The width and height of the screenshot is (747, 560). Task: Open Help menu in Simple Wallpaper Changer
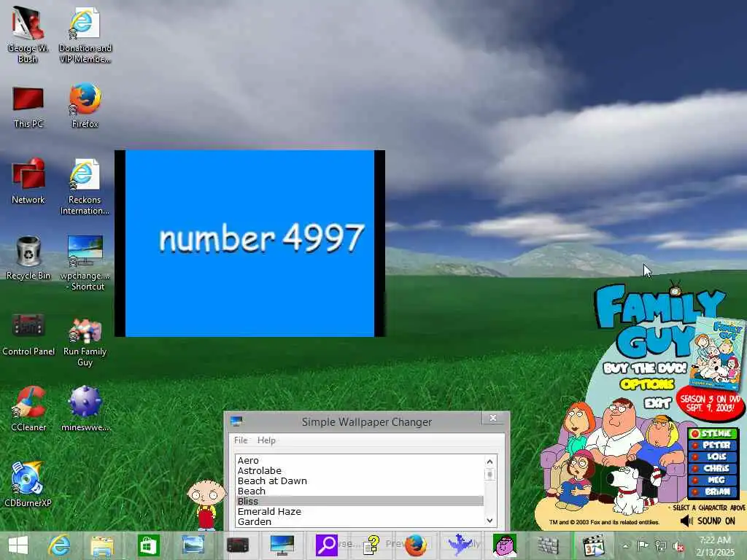click(x=266, y=440)
